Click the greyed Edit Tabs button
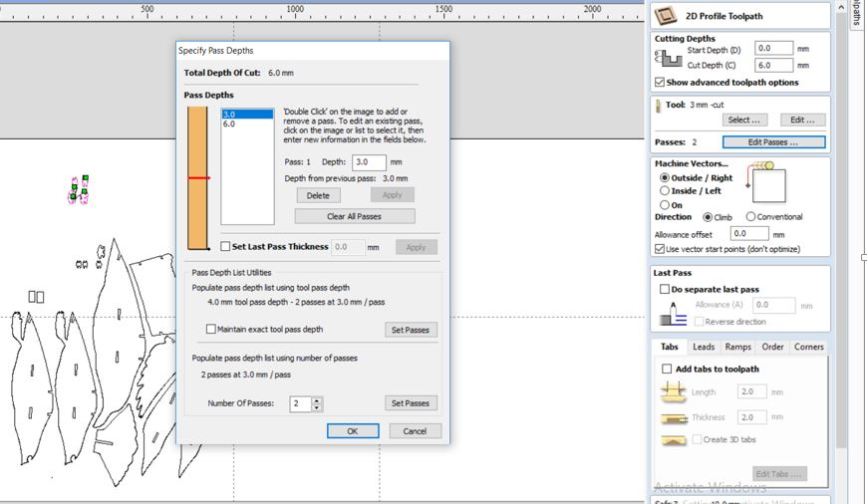Viewport: 867px width, 504px height. point(779,473)
